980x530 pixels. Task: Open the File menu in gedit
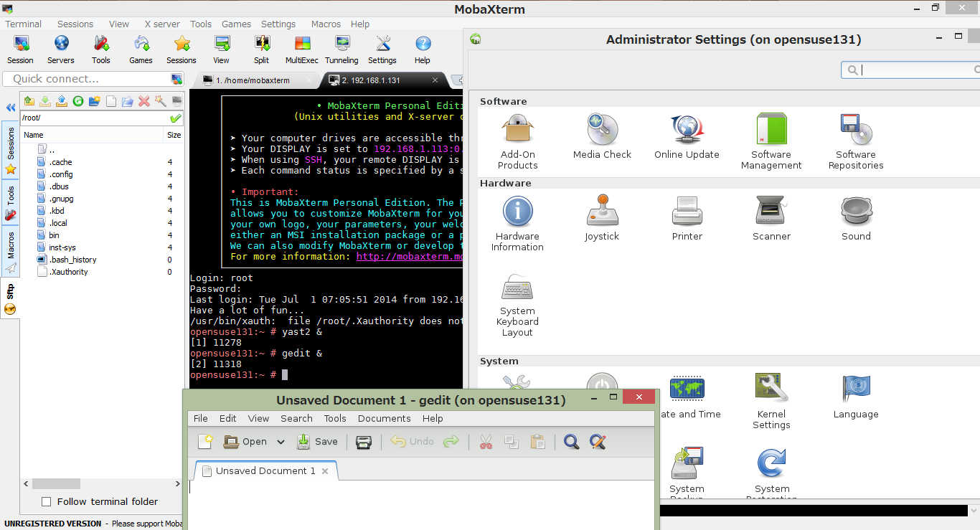(201, 418)
